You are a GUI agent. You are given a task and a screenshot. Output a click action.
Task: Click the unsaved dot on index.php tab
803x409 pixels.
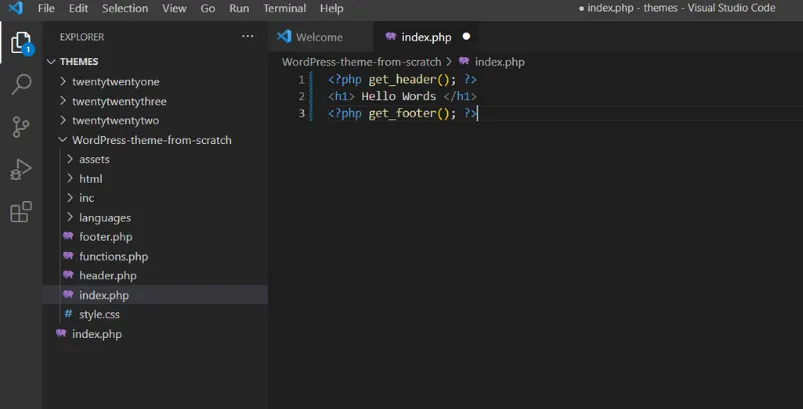(466, 36)
